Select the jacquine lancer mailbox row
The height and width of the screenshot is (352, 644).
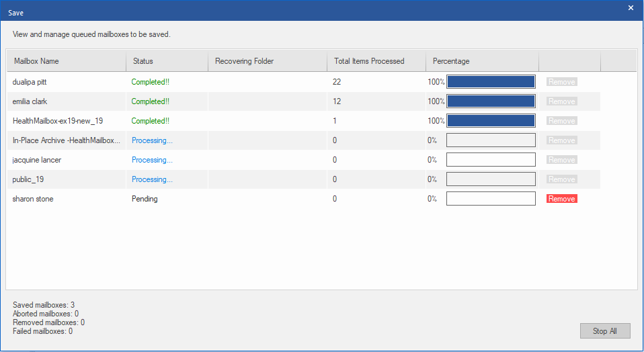[304, 160]
